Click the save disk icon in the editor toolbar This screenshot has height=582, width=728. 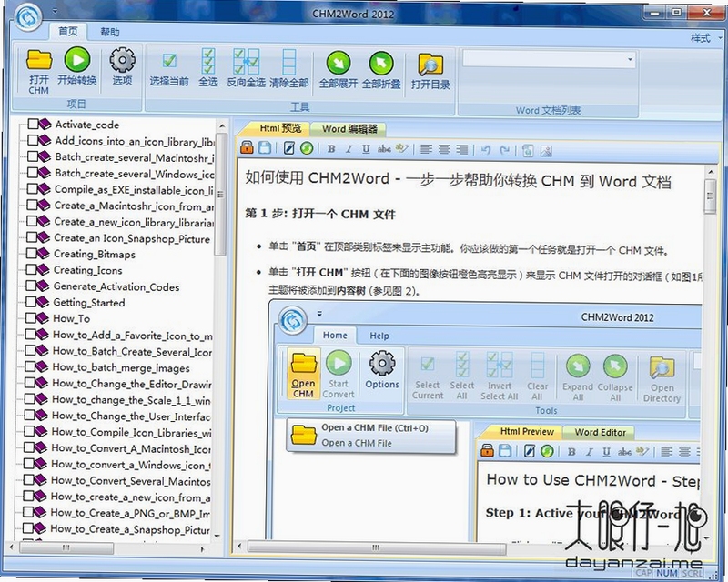point(265,148)
